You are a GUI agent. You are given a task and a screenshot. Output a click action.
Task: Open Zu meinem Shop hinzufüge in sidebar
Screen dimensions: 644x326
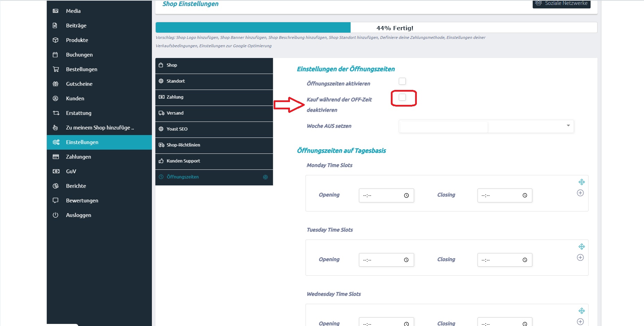(x=99, y=128)
